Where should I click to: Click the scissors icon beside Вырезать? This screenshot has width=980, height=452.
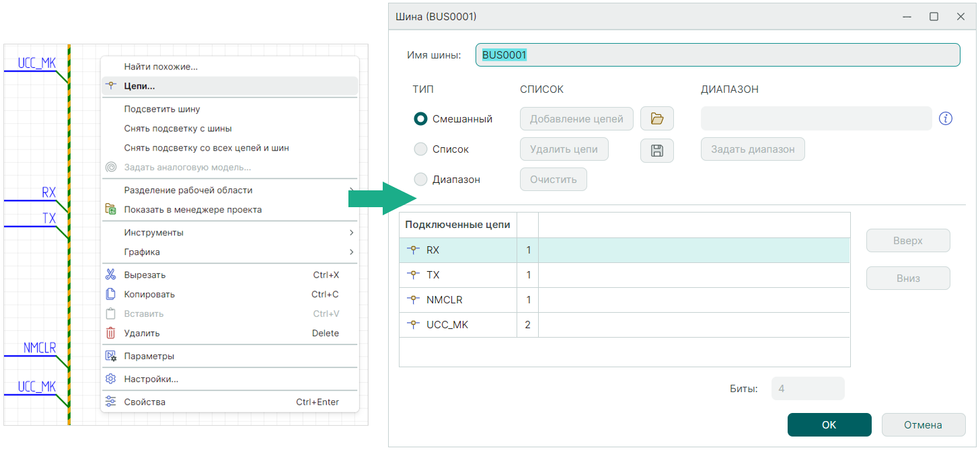click(111, 274)
